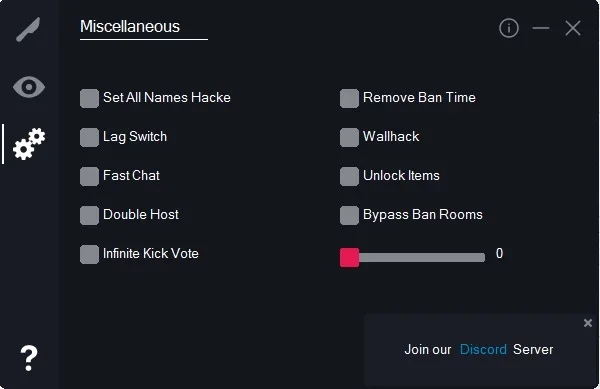Viewport: 600px width, 389px height.
Task: Open the eye icon visuals section
Action: (x=29, y=87)
